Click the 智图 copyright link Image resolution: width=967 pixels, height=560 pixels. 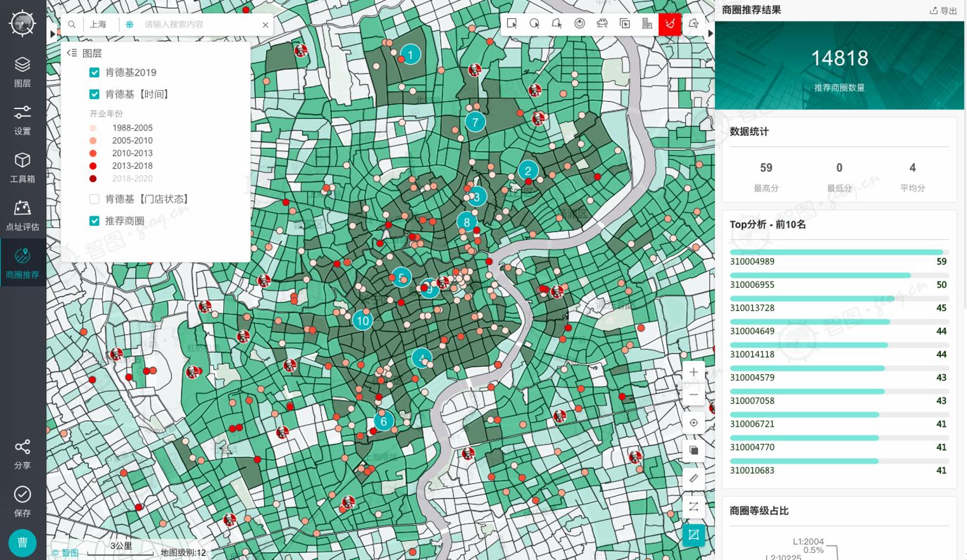click(65, 553)
